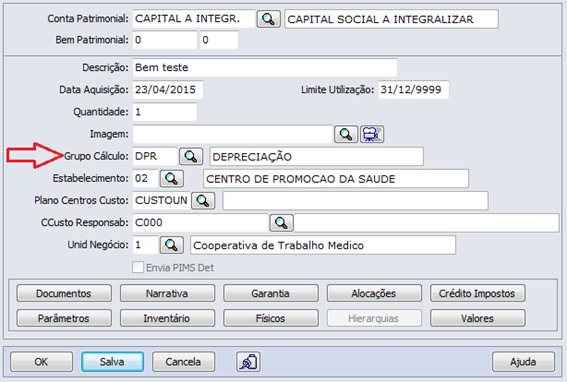The image size is (567, 382).
Task: Open the Valores button
Action: coord(478,318)
